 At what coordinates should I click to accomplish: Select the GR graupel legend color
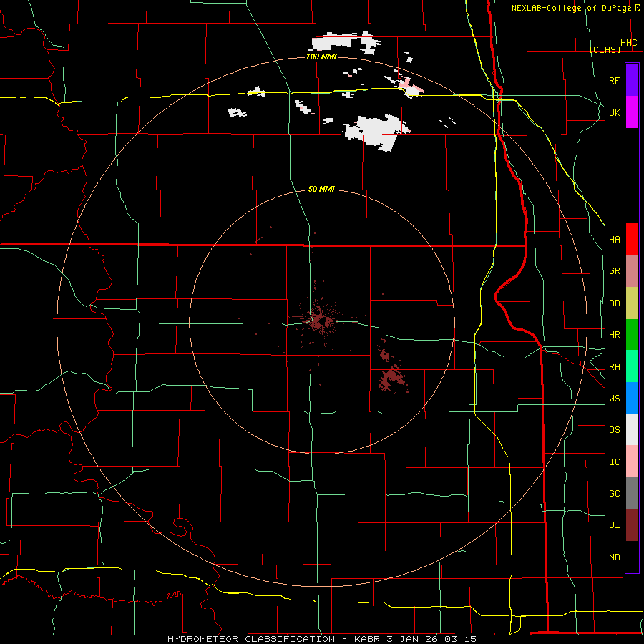(632, 271)
